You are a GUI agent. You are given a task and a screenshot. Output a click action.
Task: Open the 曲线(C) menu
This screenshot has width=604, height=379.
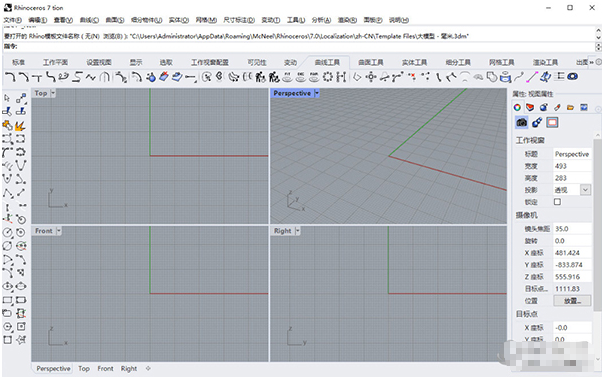click(x=89, y=20)
